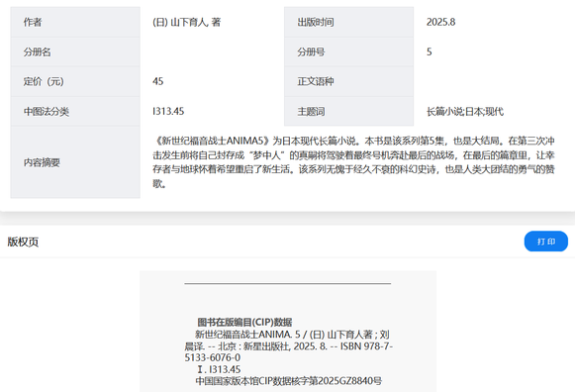Click the CIP line 新世纪福音战士ANIMA. 5 / (日) 山下育人著

click(x=284, y=334)
